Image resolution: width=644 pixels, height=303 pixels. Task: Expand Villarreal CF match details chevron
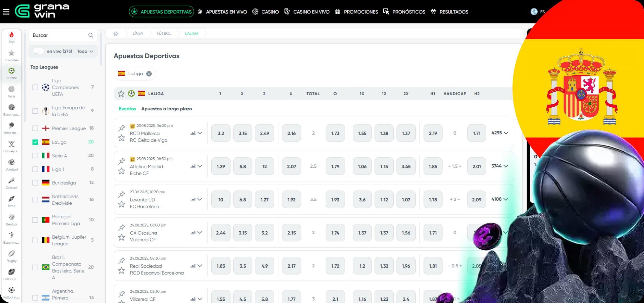coord(200,299)
